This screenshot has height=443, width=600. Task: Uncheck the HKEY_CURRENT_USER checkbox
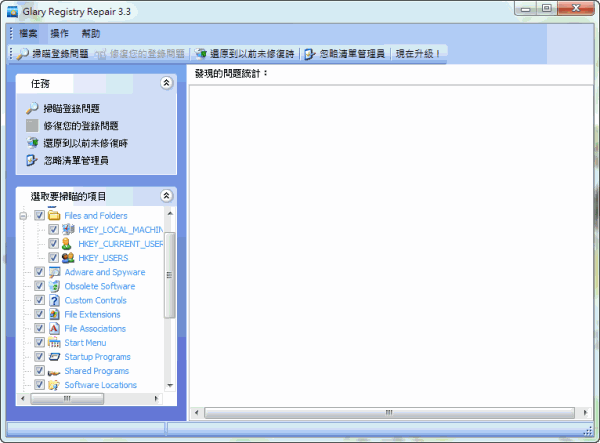click(x=53, y=244)
